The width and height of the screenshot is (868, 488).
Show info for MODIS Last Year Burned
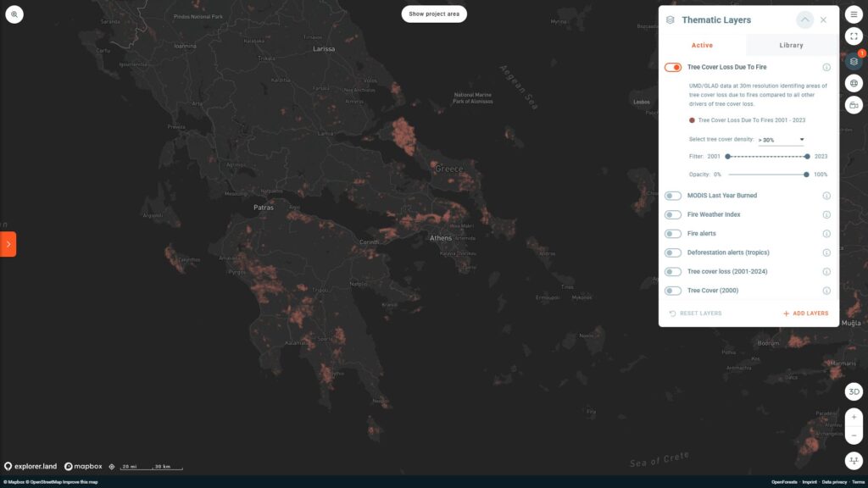(x=826, y=196)
